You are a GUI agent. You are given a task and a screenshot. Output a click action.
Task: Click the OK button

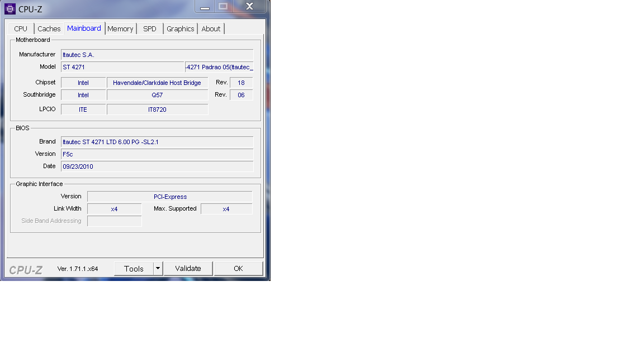tap(238, 268)
